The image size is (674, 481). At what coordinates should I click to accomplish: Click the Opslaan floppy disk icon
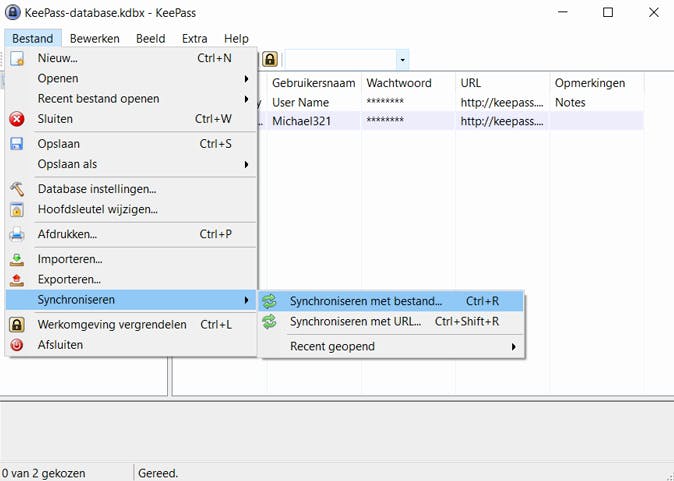(x=17, y=144)
